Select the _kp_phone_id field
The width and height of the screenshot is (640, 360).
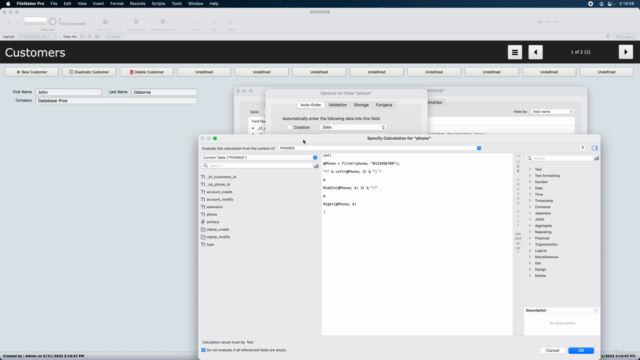(218, 184)
